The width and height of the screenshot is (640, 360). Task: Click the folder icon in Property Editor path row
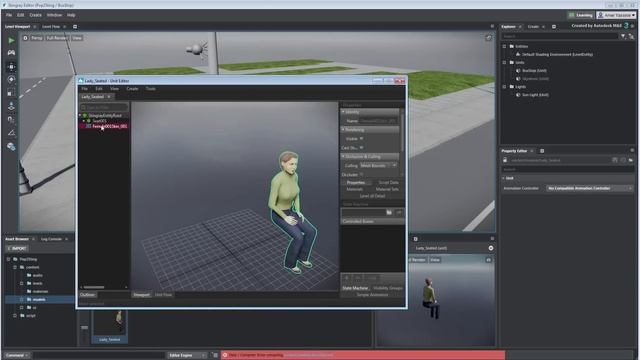[631, 160]
